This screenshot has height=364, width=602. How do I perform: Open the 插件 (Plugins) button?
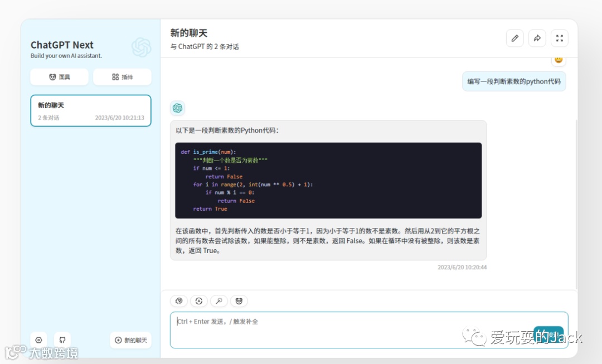pyautogui.click(x=122, y=77)
